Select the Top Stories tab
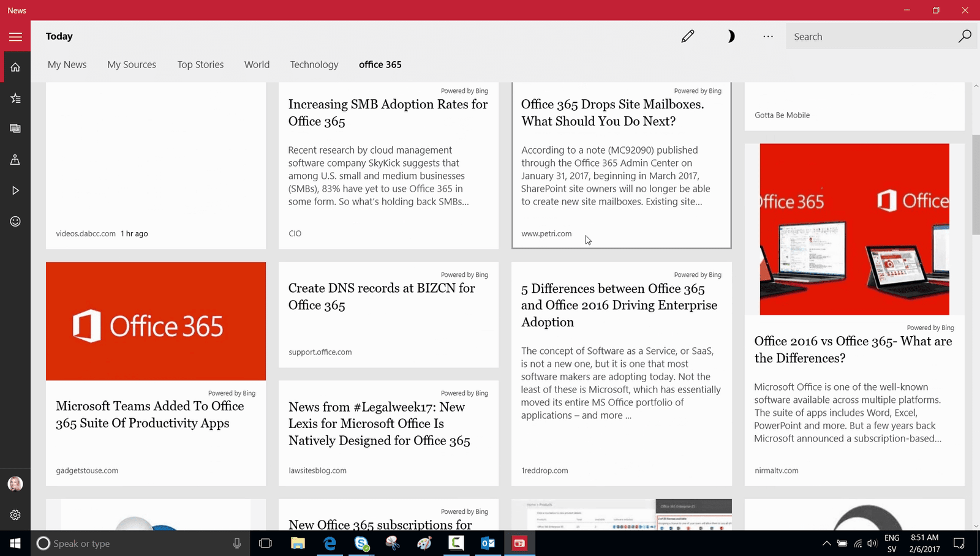 click(x=200, y=64)
